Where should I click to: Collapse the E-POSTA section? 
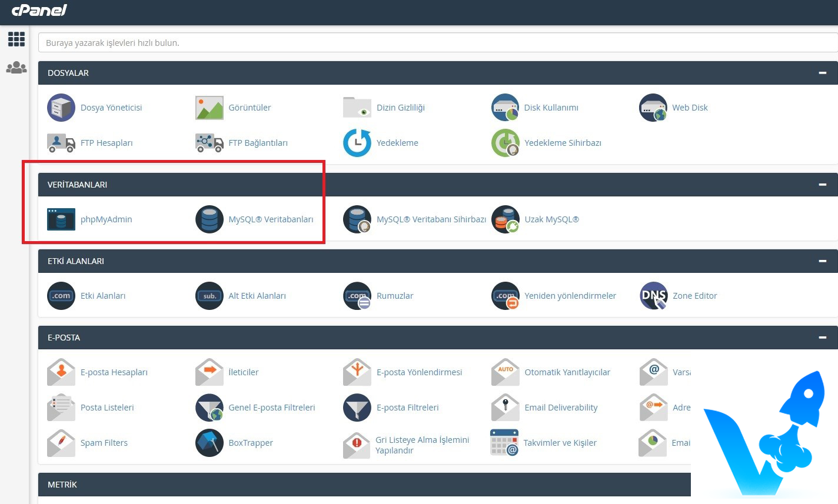click(822, 338)
